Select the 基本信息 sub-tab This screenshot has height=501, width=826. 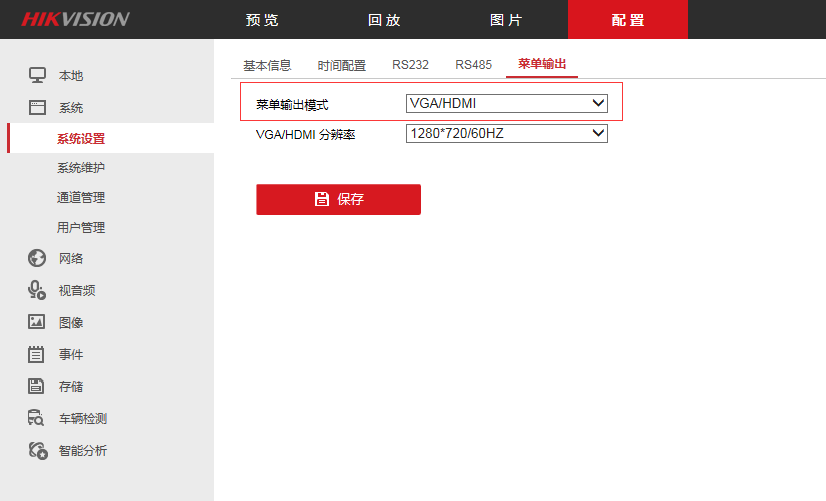click(267, 65)
